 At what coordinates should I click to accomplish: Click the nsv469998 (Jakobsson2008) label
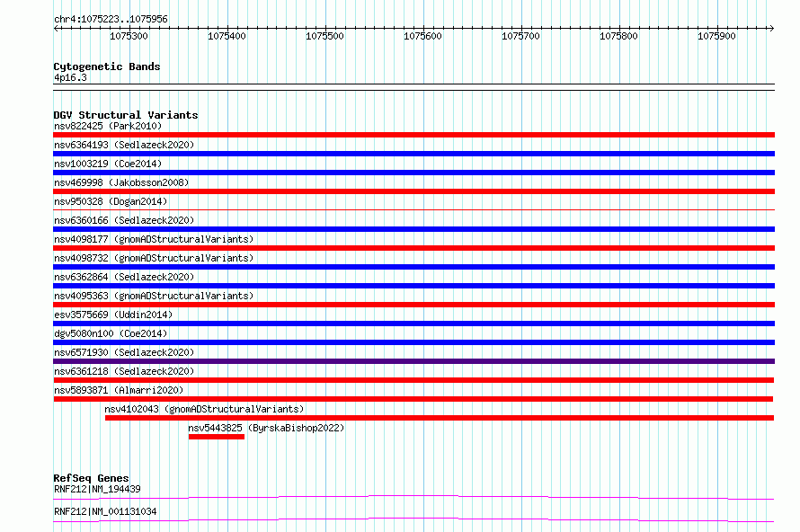(x=121, y=182)
